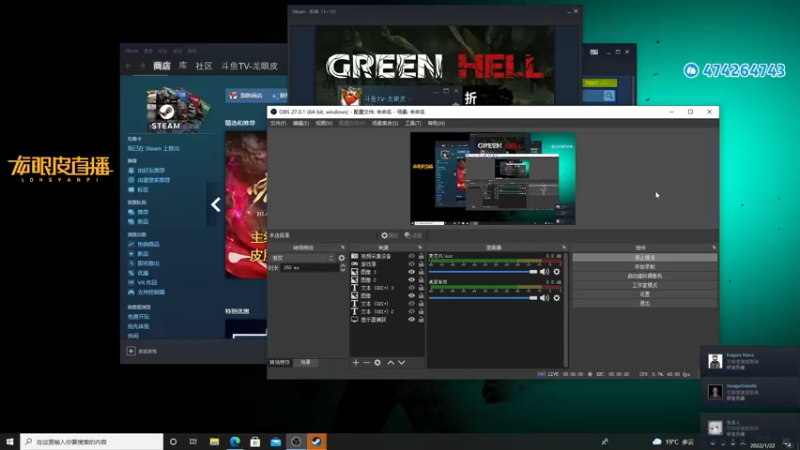
Task: Open the transition properties gear icon
Action: [341, 258]
